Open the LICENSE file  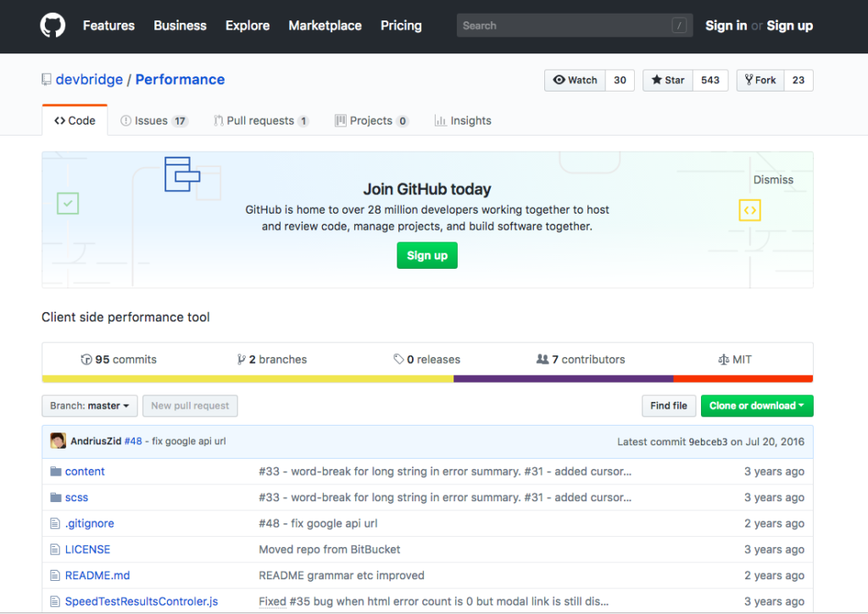[x=87, y=550]
